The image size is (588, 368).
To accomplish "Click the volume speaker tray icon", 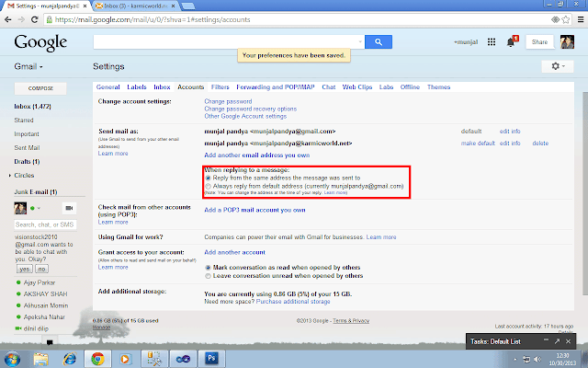I will [x=537, y=359].
